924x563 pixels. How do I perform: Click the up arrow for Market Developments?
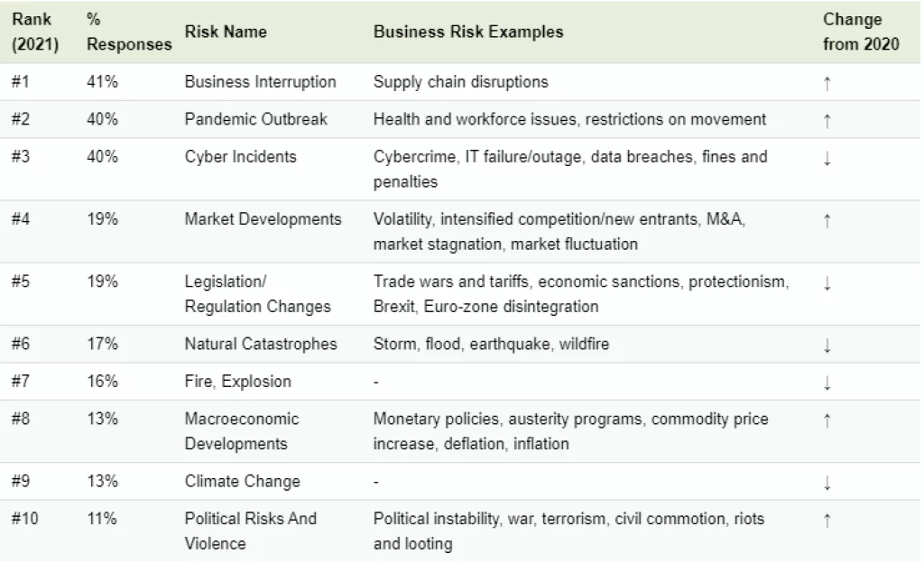(827, 220)
